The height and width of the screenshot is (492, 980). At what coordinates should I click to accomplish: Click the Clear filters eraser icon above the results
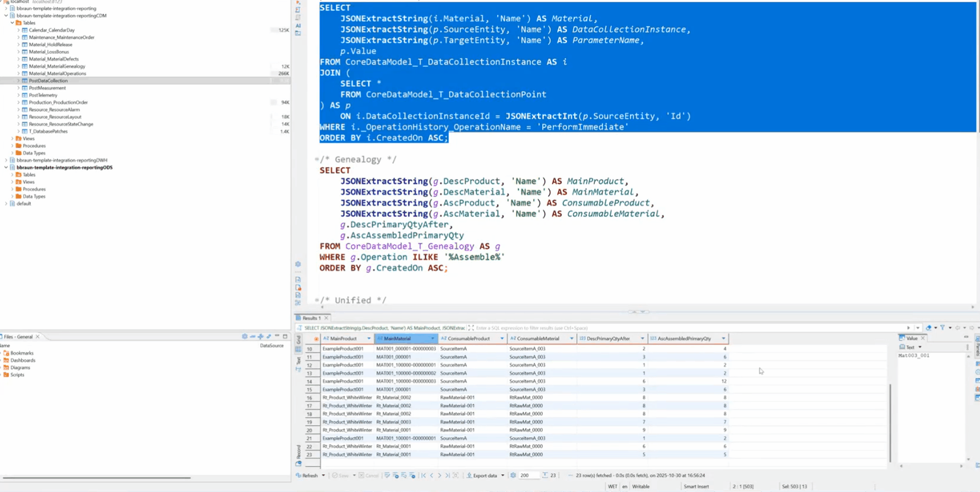point(928,328)
